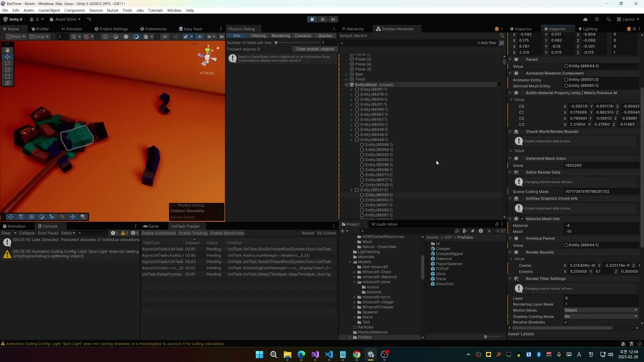Click GC.Collect in the UniTask Tracker toolbar

pos(326,233)
